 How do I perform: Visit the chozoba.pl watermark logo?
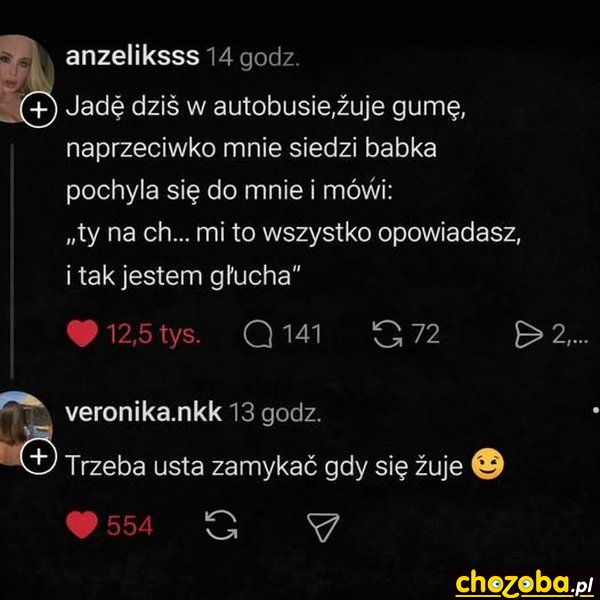pyautogui.click(x=524, y=584)
